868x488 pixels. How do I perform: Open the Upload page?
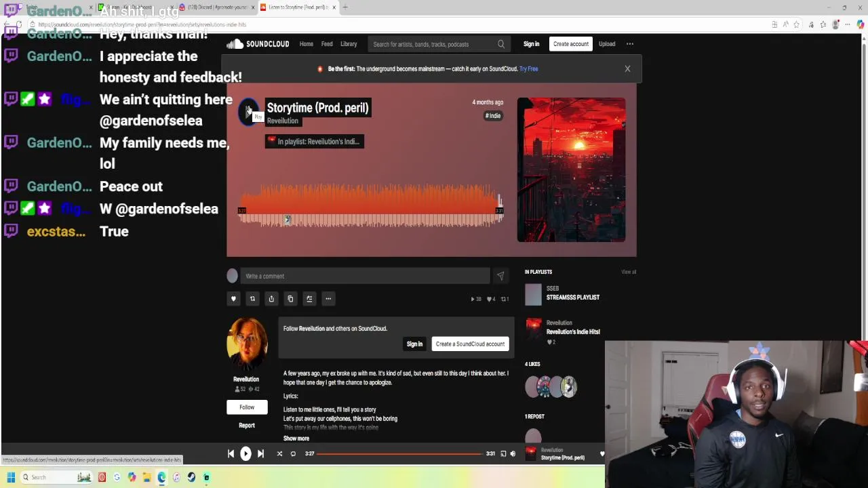click(607, 44)
